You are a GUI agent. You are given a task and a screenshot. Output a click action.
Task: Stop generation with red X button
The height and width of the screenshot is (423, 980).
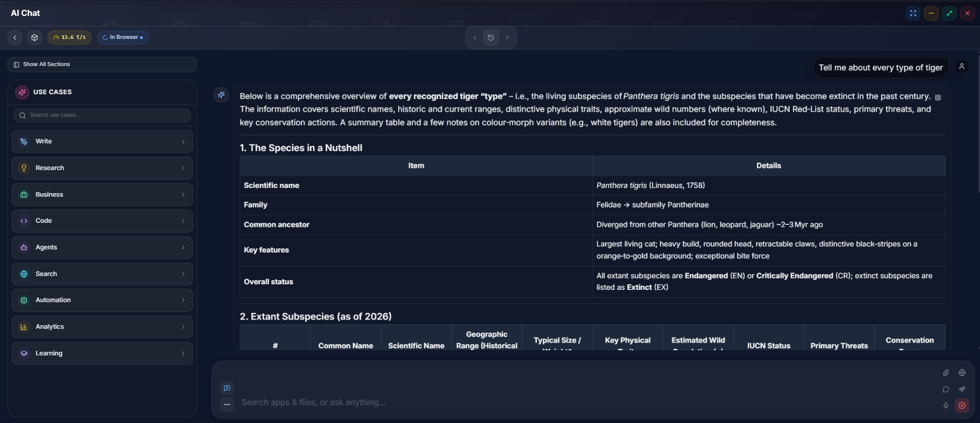(x=962, y=406)
